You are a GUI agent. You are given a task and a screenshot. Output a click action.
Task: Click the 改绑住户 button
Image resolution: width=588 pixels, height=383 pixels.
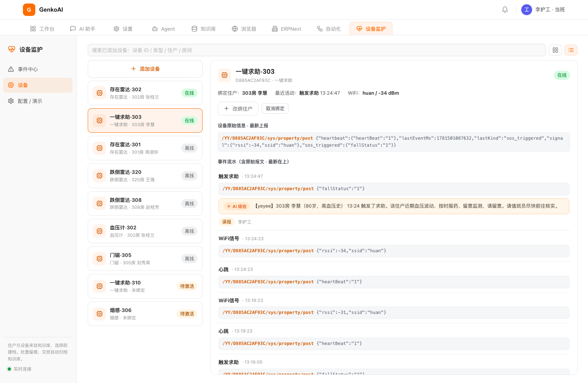238,109
